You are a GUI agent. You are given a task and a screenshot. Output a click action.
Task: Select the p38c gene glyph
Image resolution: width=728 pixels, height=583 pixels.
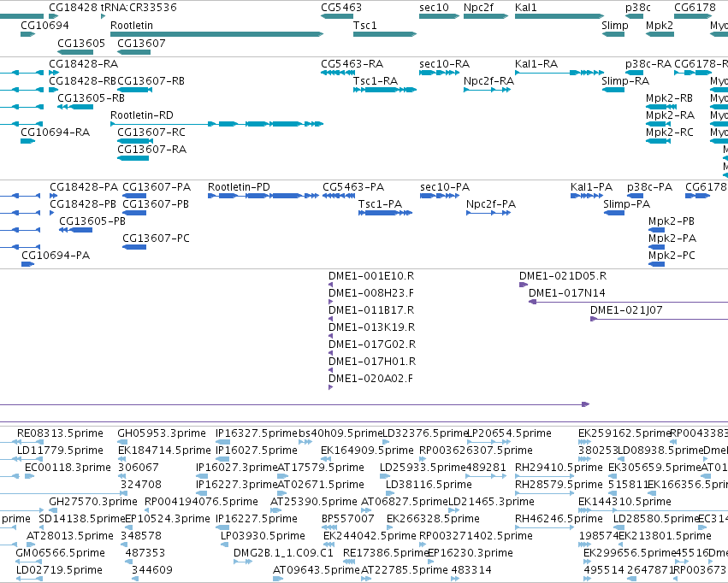tap(634, 16)
